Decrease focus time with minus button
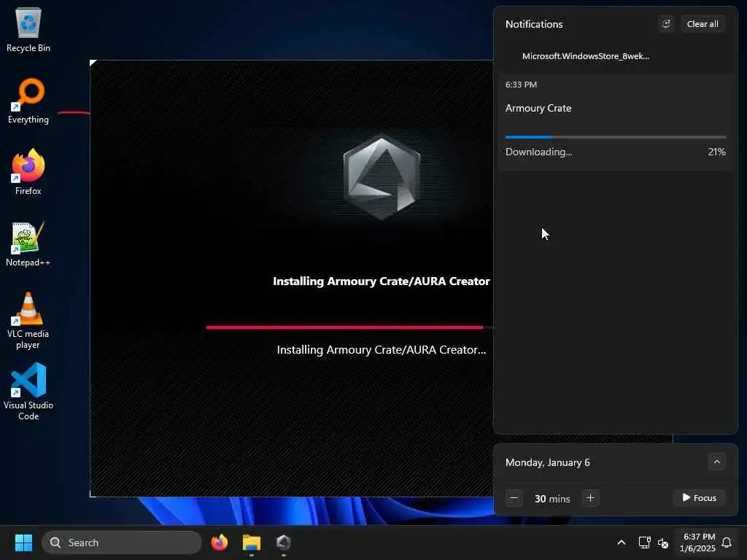Screen dimensions: 747x560 tap(514, 498)
